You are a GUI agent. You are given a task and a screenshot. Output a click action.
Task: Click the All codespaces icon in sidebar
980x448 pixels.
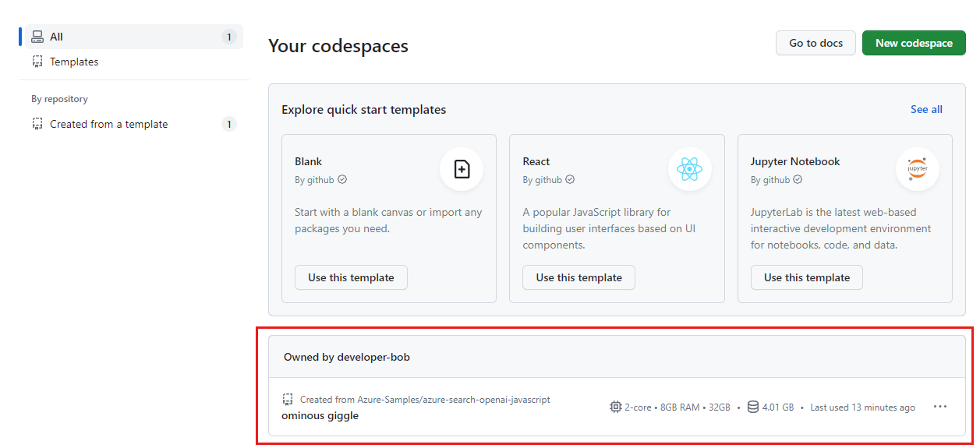[x=37, y=37]
